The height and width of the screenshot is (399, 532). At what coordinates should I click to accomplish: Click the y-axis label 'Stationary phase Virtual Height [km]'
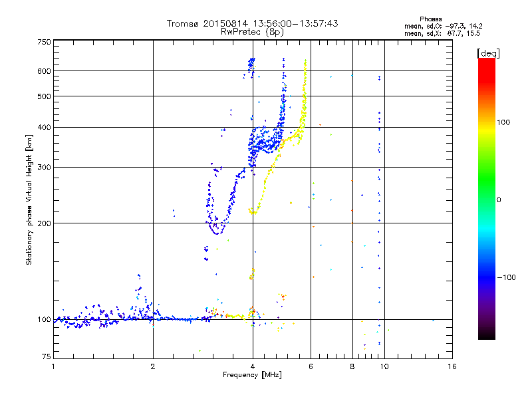[29, 200]
